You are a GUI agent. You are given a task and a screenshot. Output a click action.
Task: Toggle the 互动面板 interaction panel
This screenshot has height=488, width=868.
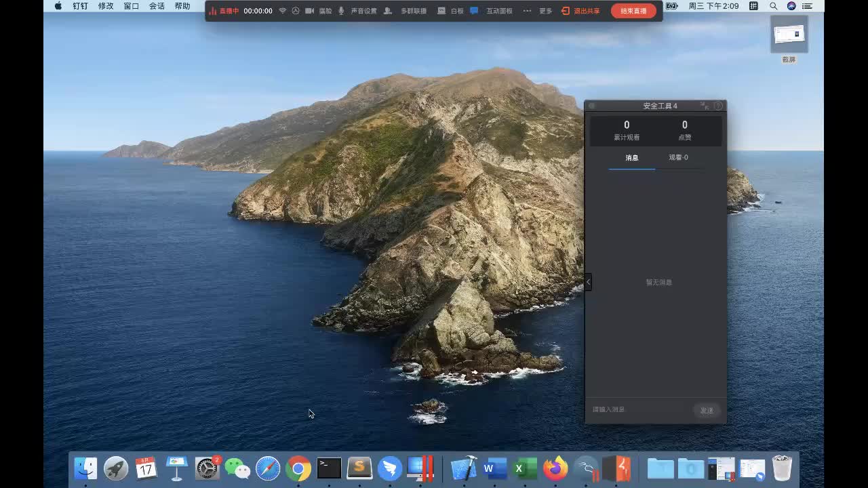pyautogui.click(x=492, y=11)
